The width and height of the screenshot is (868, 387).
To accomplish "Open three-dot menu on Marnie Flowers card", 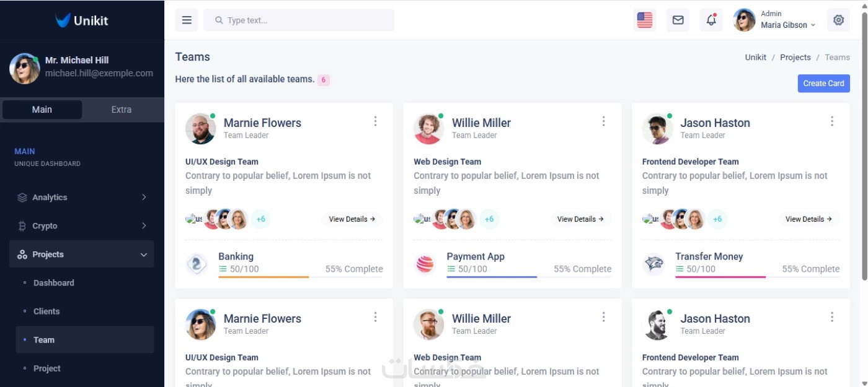I will click(x=375, y=121).
